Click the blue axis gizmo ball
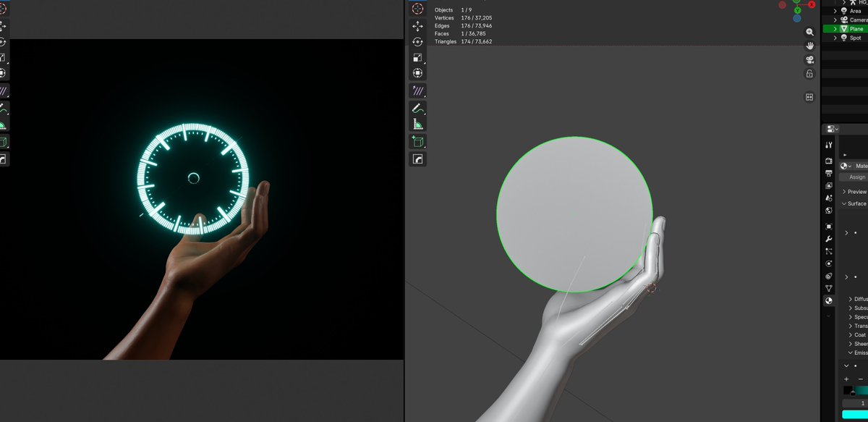Viewport: 868px width, 422px height. (797, 18)
